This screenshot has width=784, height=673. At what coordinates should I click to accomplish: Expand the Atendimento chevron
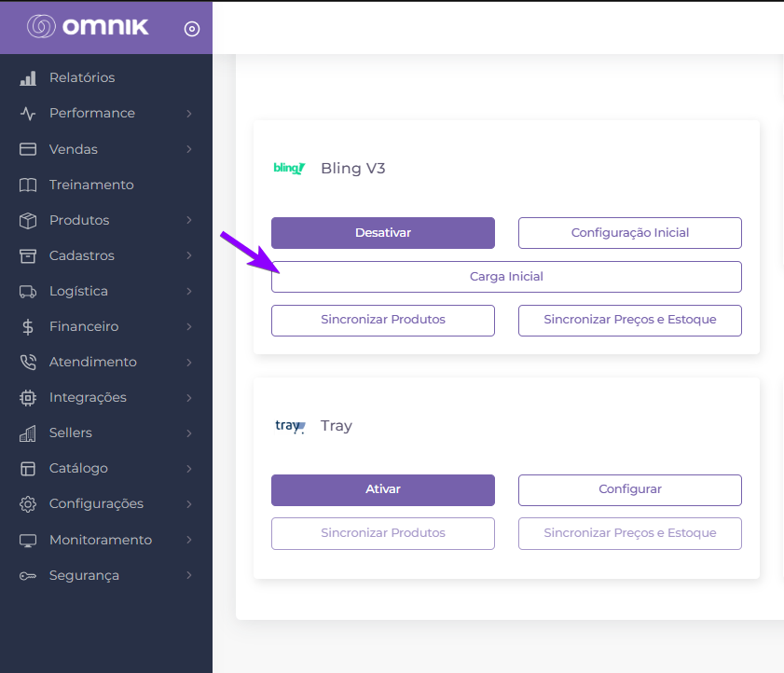pyautogui.click(x=189, y=362)
